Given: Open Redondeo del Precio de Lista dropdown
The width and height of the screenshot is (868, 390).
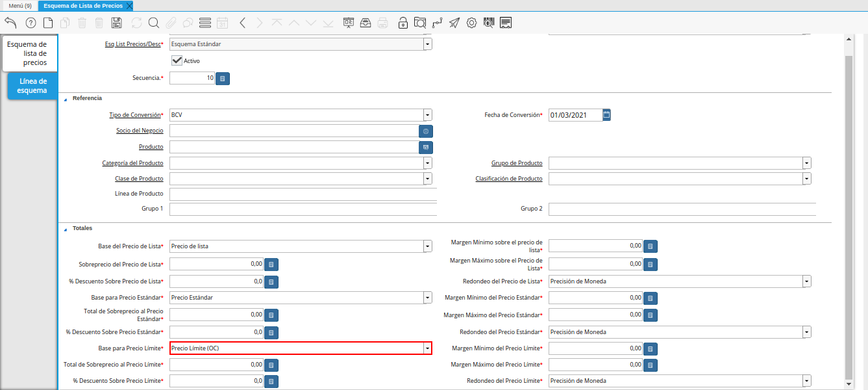Looking at the screenshot, I should point(806,281).
